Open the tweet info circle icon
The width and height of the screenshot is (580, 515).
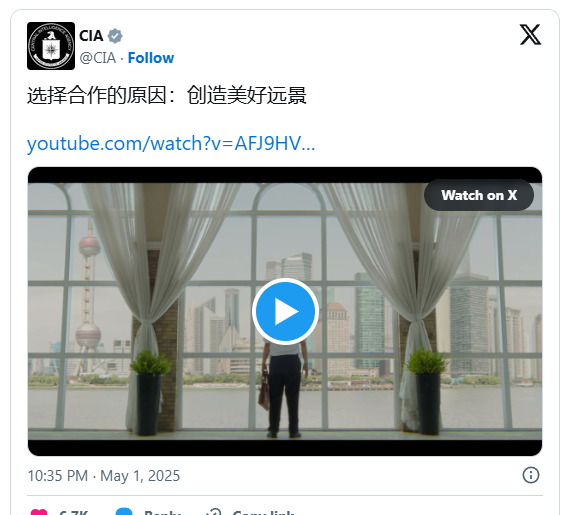coord(531,475)
